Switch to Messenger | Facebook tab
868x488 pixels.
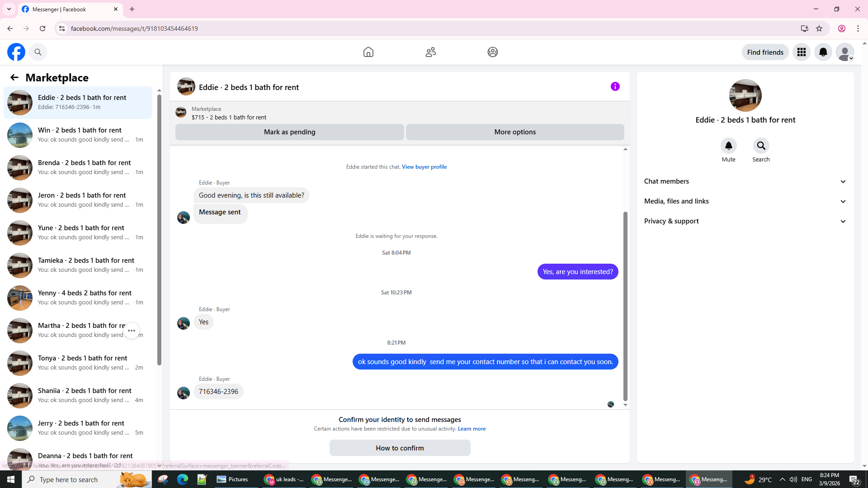coord(70,9)
